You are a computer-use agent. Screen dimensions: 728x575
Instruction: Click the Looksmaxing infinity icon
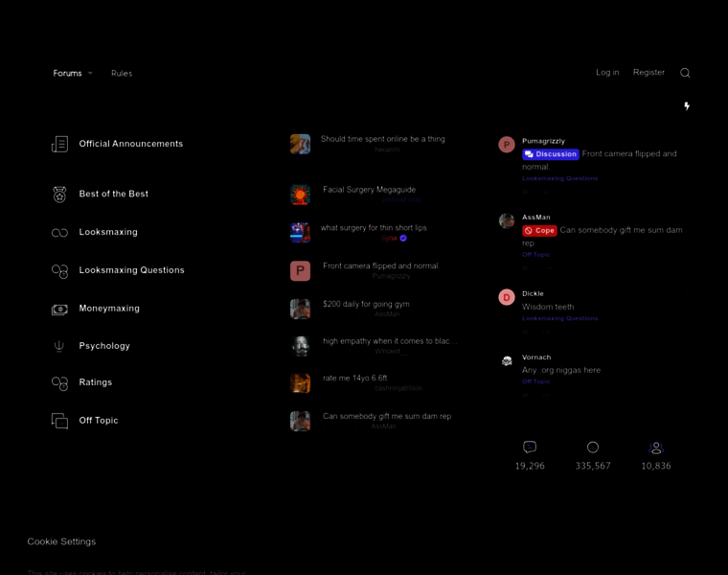pos(59,233)
